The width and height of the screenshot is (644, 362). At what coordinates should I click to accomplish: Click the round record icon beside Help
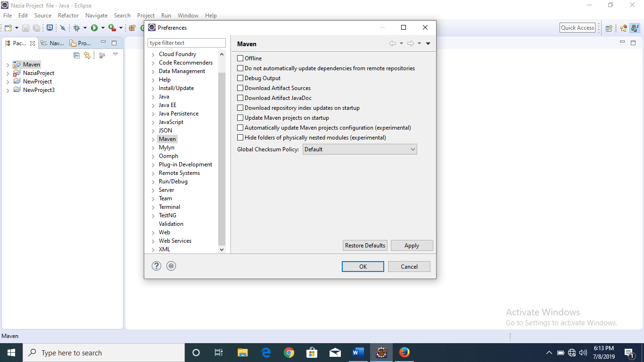171,266
